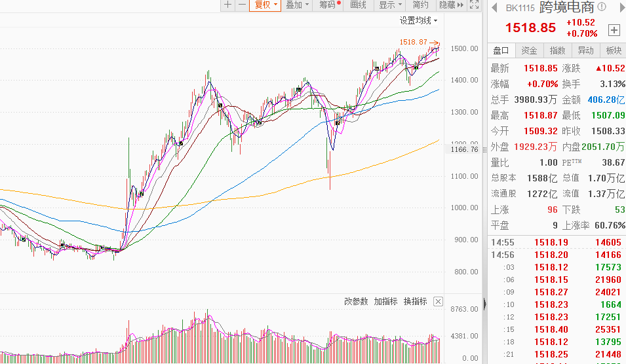Viewport: 626px width, 364px height.
Task: Collapse right panel with splitter arrow
Action: [x=484, y=303]
